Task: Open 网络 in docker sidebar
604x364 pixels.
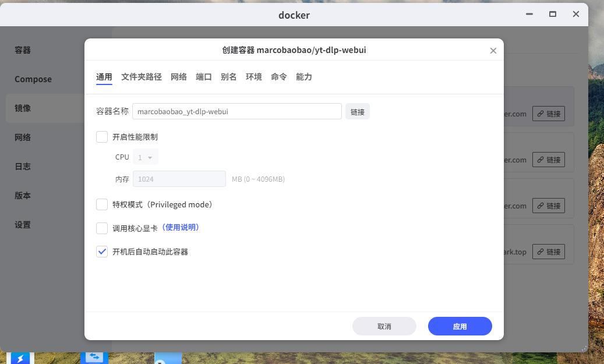Action: pos(23,137)
